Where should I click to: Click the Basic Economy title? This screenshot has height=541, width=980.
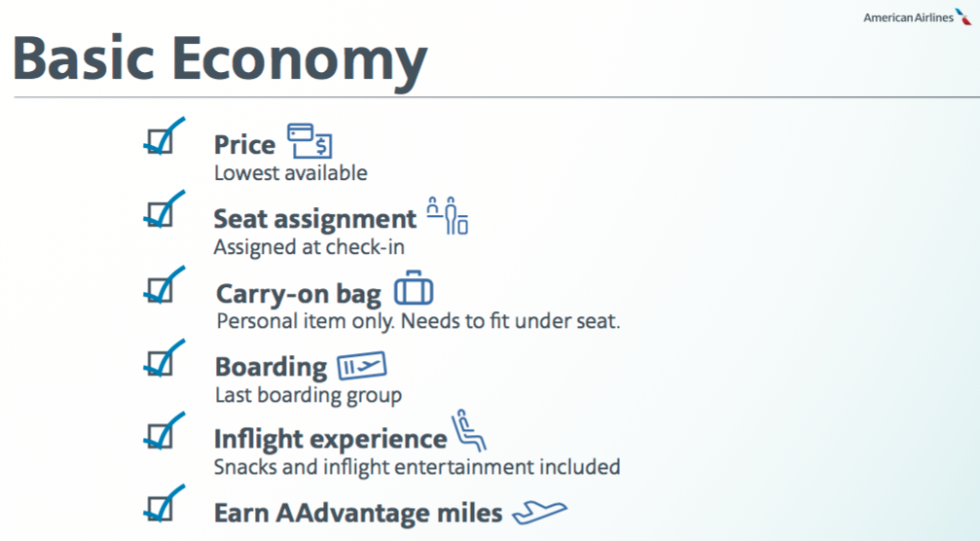tap(219, 59)
